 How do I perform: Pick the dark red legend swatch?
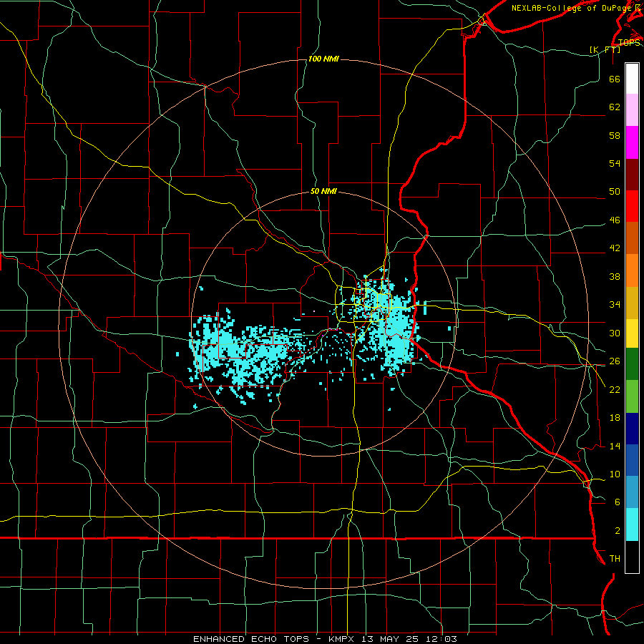pyautogui.click(x=632, y=175)
